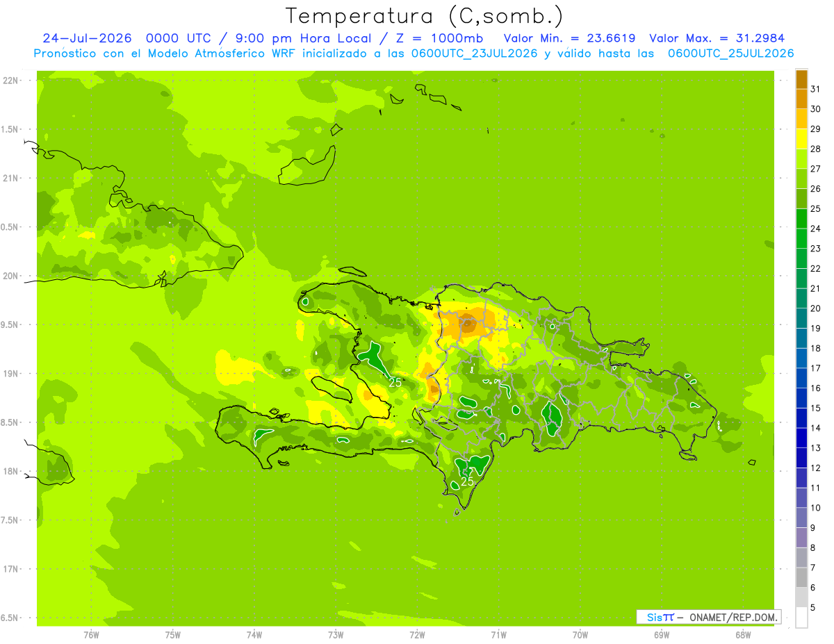The height and width of the screenshot is (644, 834).
Task: Click the legend swatch between 27 and 28
Action: 801,159
